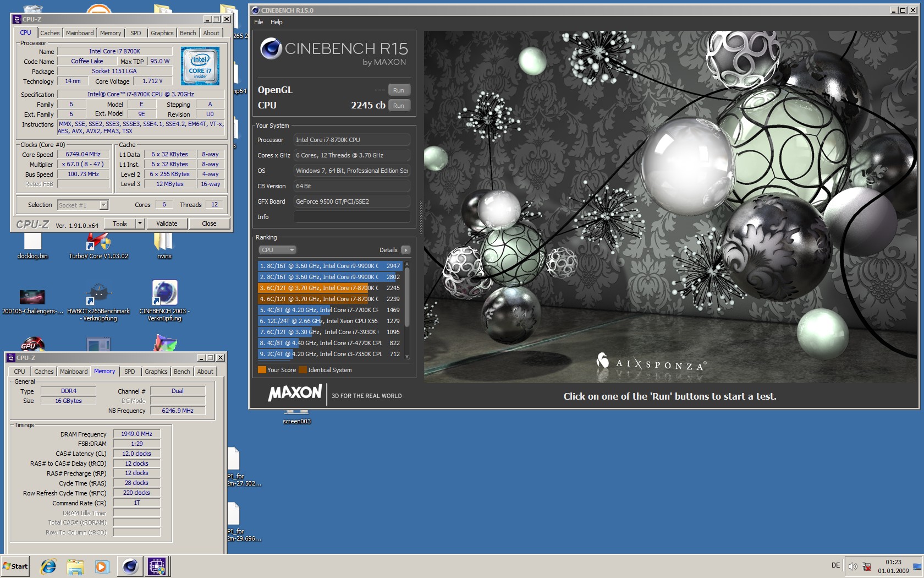Screen dimensions: 924x578
Task: Open SPD tab in top CPU-Z window
Action: point(136,33)
